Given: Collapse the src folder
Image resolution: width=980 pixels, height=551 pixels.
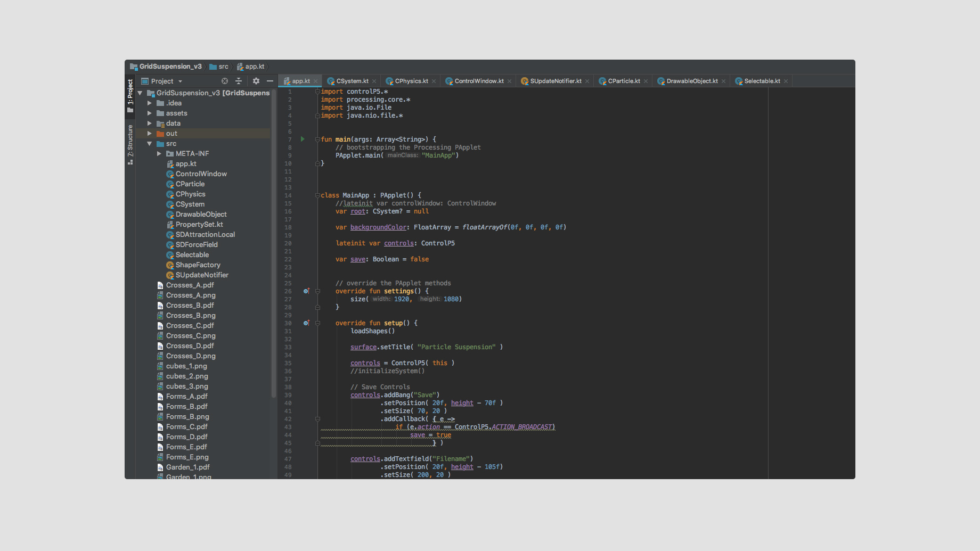Looking at the screenshot, I should tap(150, 144).
